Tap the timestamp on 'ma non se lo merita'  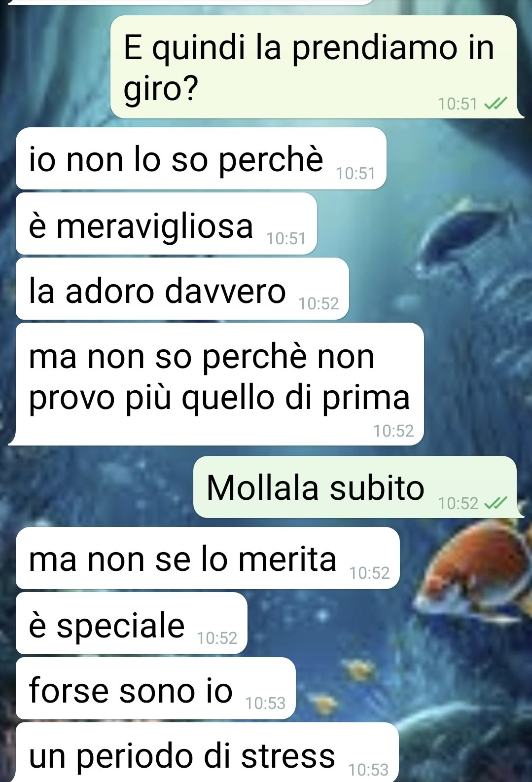(369, 573)
